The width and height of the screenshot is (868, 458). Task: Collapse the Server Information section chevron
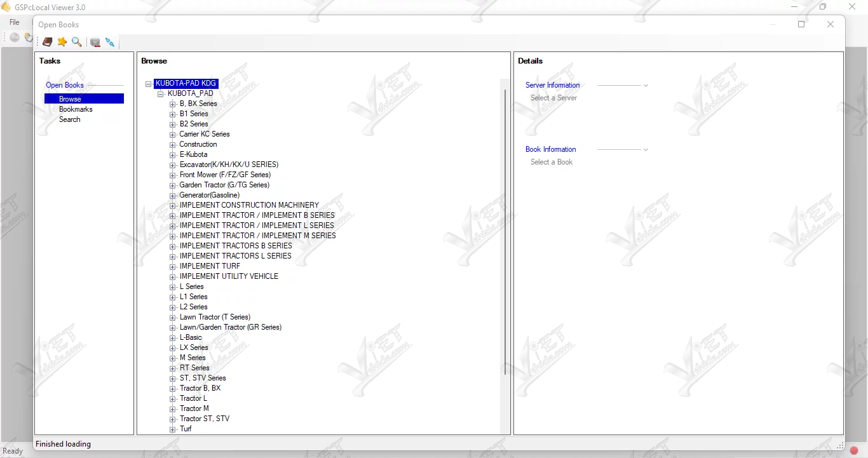[646, 85]
